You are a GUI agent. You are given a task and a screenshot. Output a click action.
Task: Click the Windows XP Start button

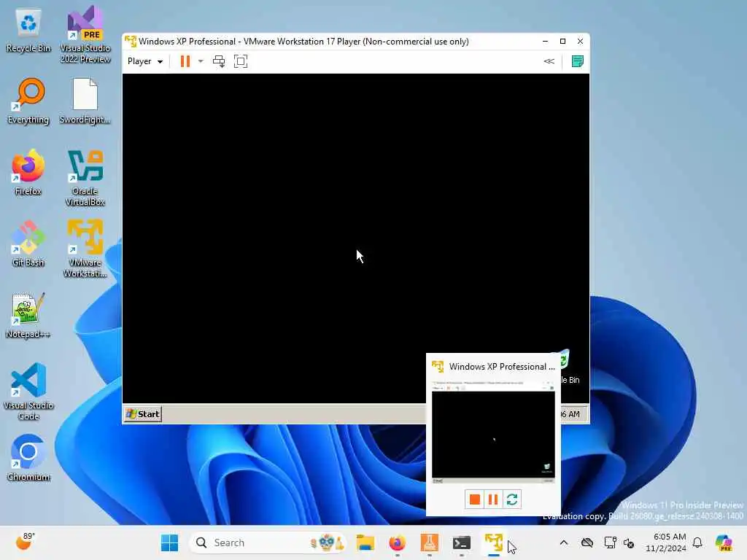(143, 414)
